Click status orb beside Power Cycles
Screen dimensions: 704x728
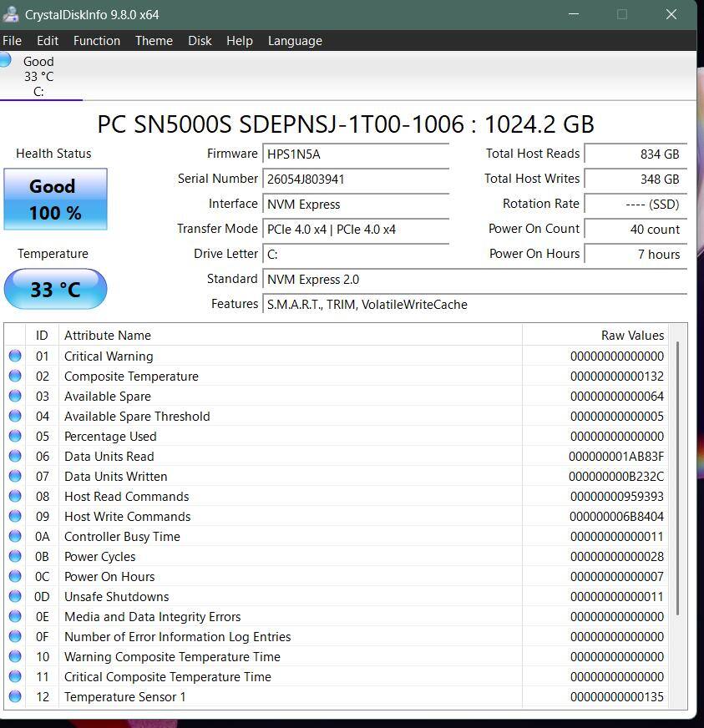[x=15, y=556]
